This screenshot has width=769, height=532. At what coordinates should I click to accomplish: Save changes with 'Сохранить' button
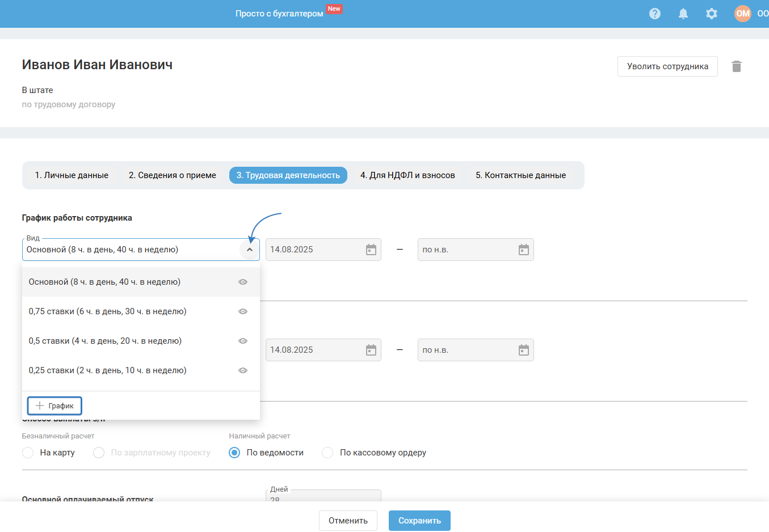pos(419,521)
